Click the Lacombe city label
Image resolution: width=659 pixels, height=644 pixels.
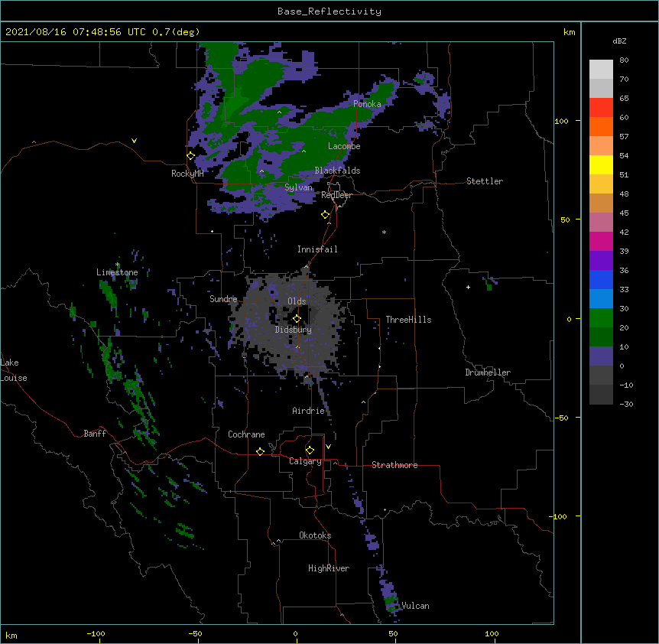click(344, 146)
